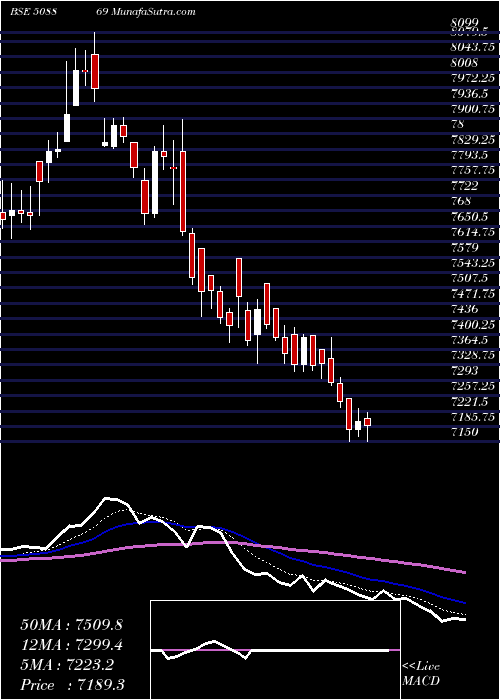
Task: Click the 7757.75 price axis label
Action: [472, 170]
